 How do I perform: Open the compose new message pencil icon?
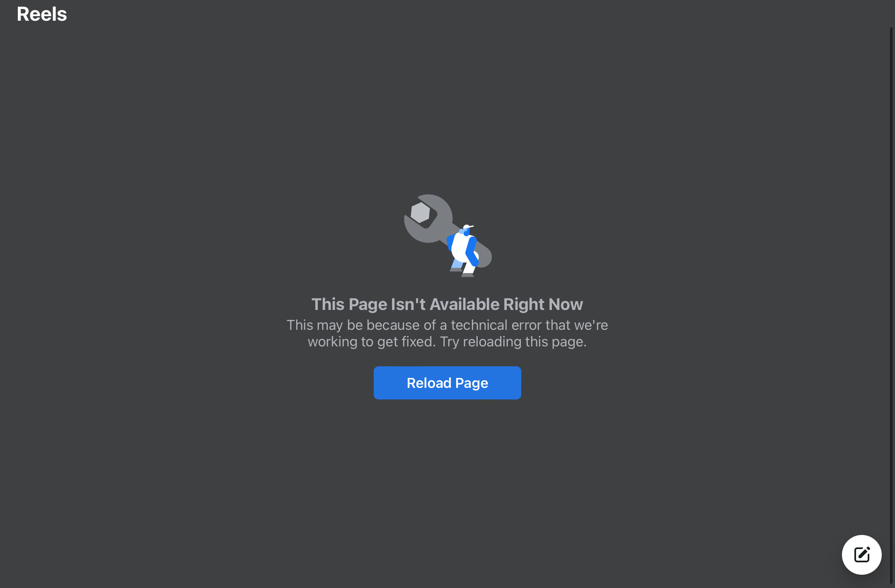[x=862, y=554]
